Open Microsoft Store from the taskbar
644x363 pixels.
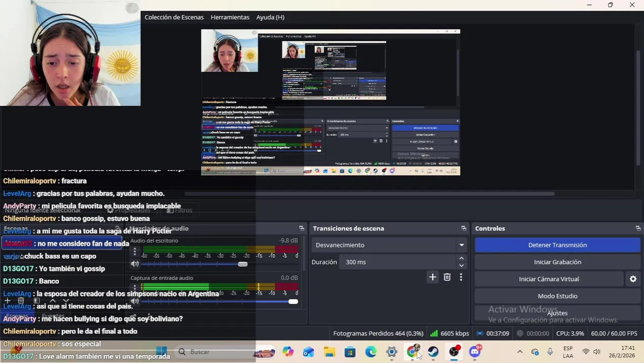tap(350, 352)
